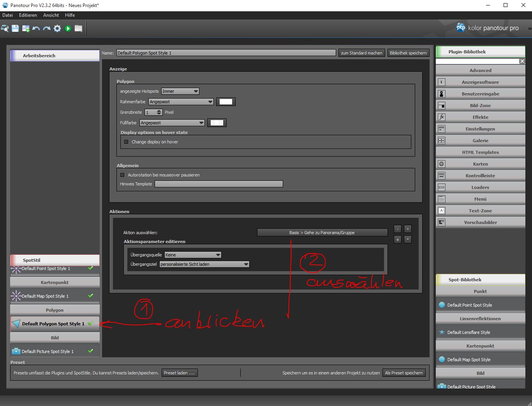Click the save project floppy disk icon
Viewport: 532px width, 406px height.
pos(15,28)
